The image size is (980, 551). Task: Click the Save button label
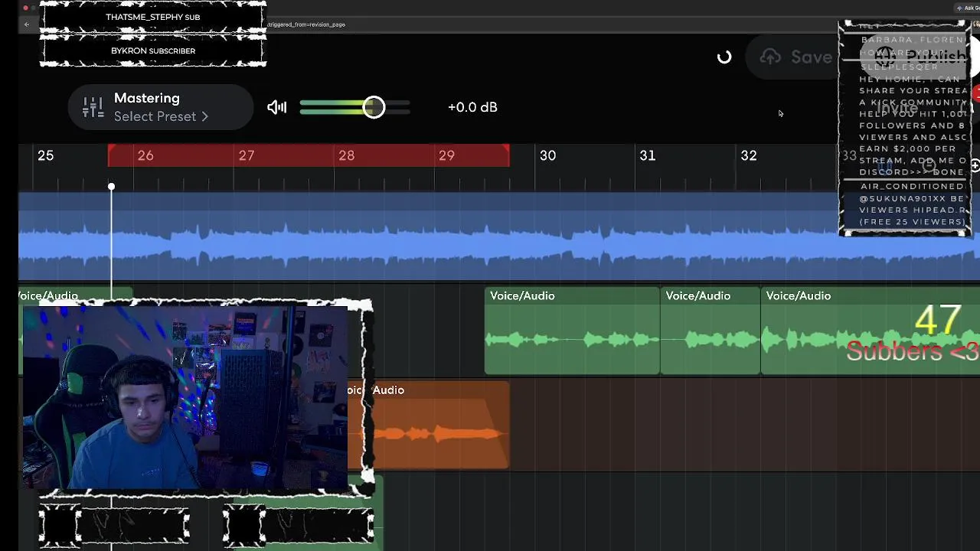pyautogui.click(x=812, y=57)
